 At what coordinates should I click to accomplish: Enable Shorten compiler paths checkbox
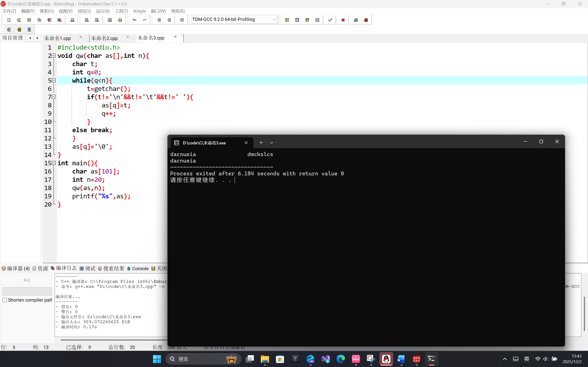(5, 300)
